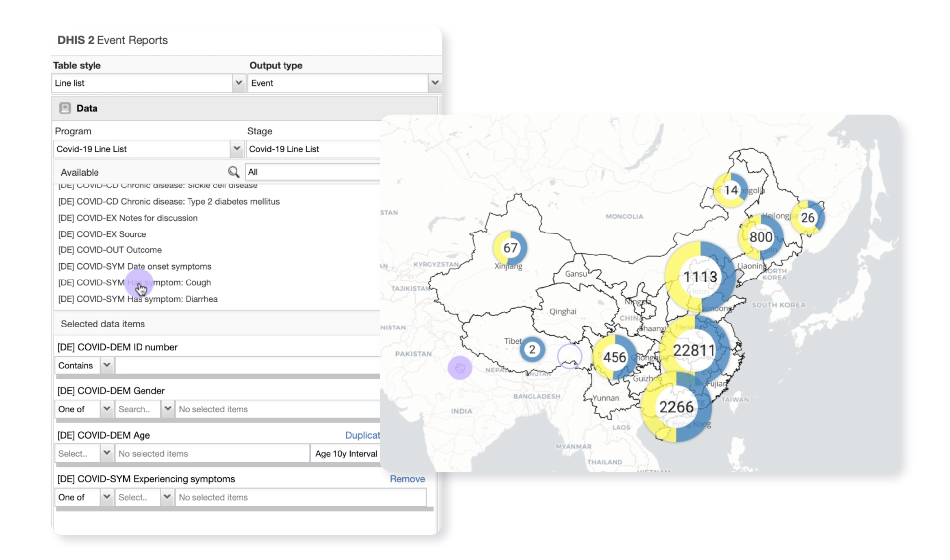Click the Tibet cluster marker showing 2

(x=532, y=350)
